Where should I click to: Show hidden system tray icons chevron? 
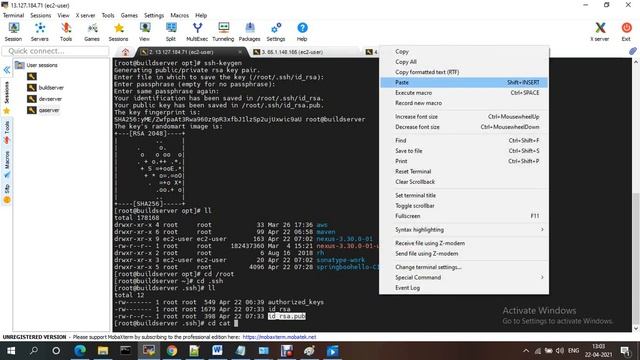tap(526, 351)
